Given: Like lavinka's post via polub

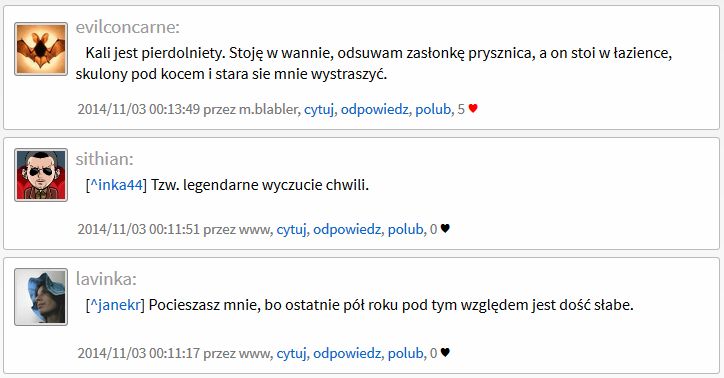Looking at the screenshot, I should 405,354.
